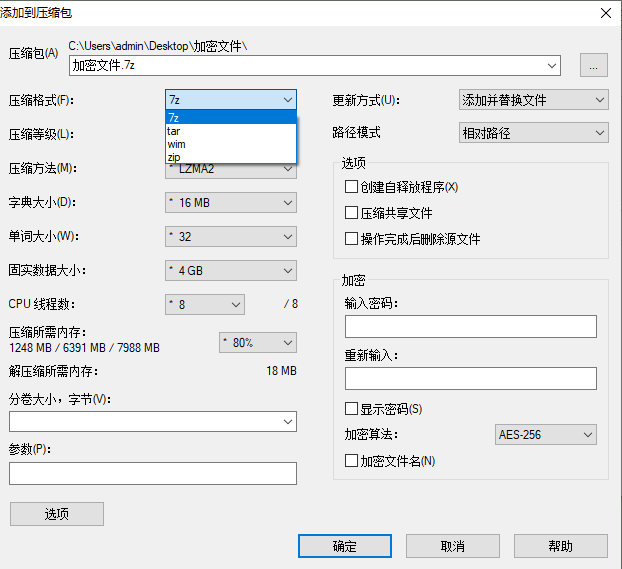Screen dimensions: 622x569
Task: Select "zip" from the format list
Action: click(x=174, y=157)
